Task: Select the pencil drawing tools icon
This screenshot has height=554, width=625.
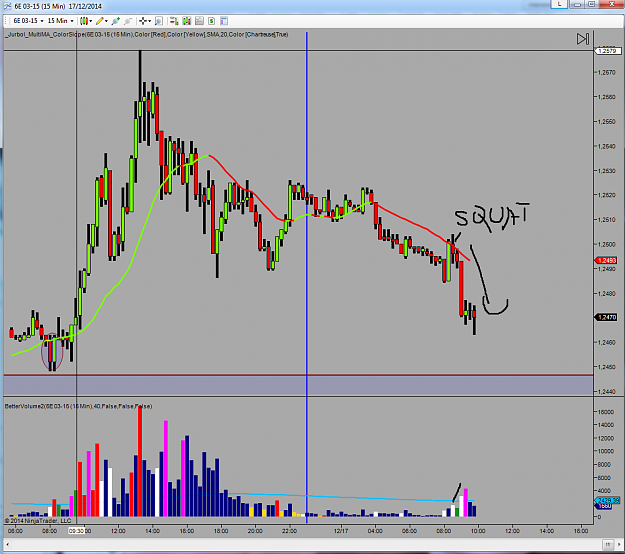Action: click(x=100, y=21)
